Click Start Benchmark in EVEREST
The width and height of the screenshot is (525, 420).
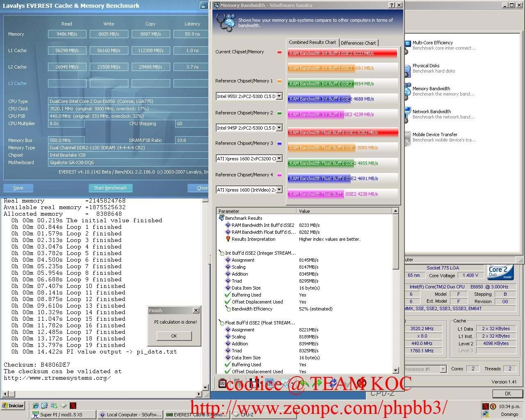pos(110,188)
